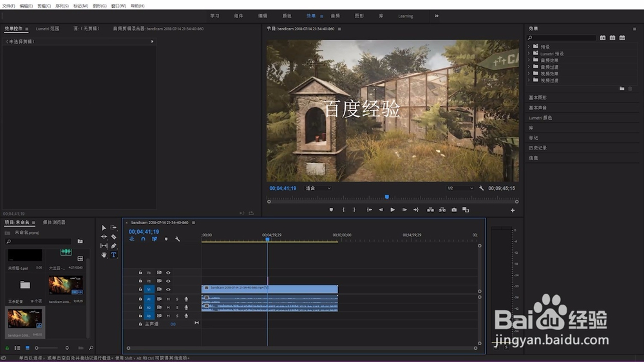Toggle Snap magnet in timeline
644x362 pixels.
pyautogui.click(x=143, y=239)
